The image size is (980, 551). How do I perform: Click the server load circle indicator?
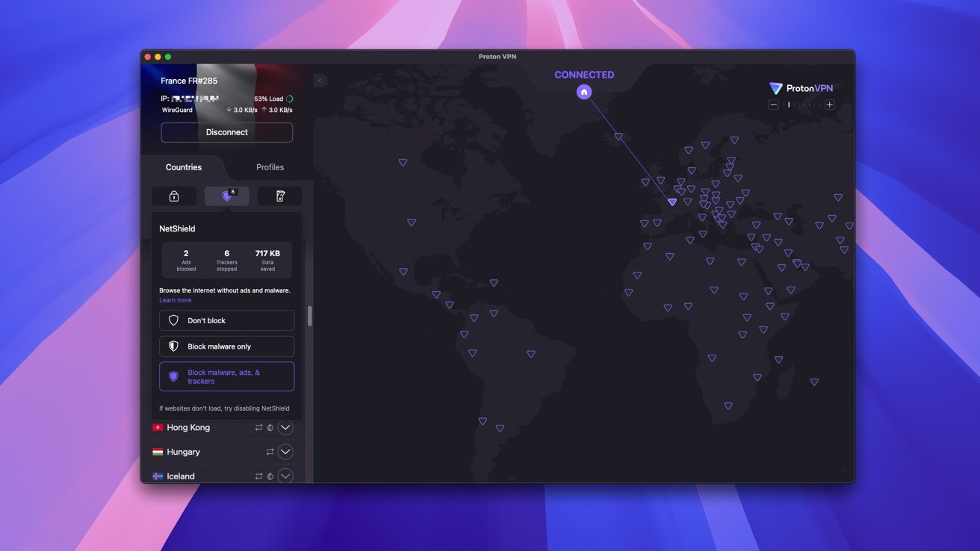click(x=289, y=99)
